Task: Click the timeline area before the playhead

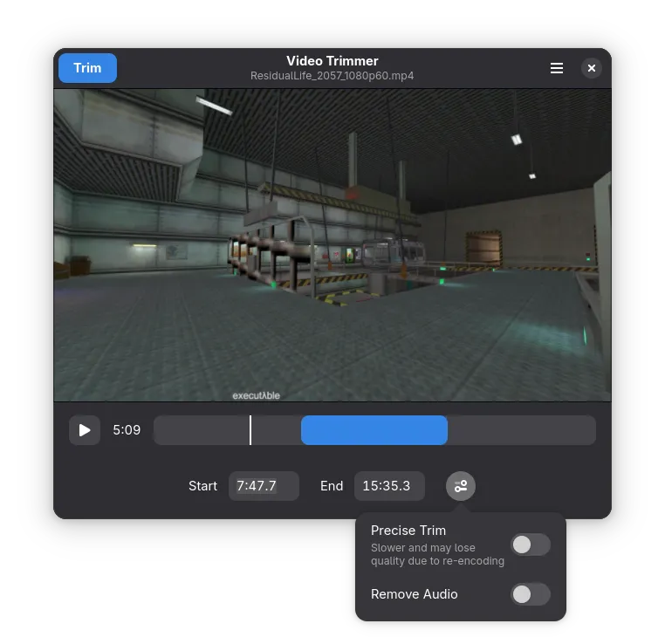Action: tap(201, 430)
